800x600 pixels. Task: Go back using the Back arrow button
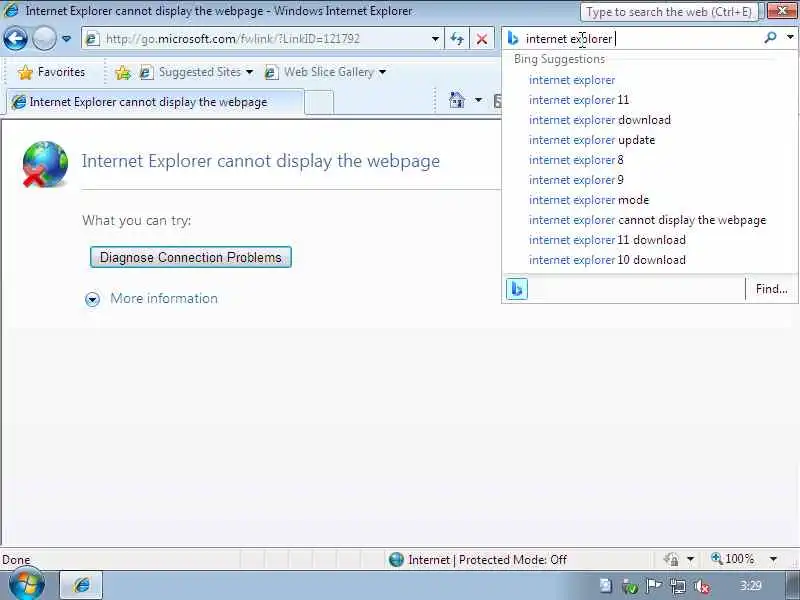(15, 38)
